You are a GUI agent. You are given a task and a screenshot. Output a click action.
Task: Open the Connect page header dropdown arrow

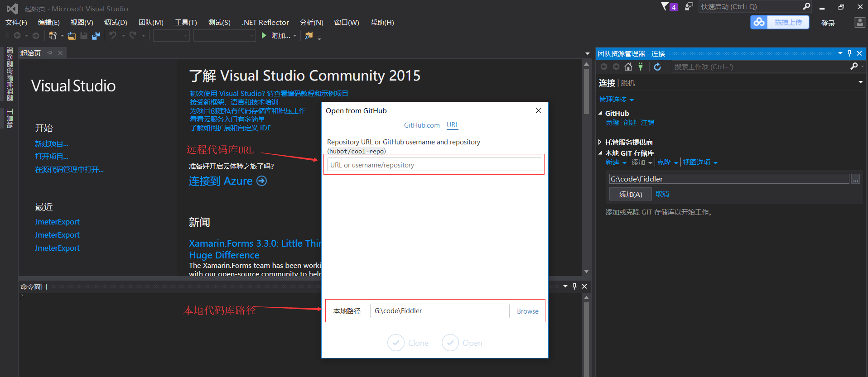[x=860, y=82]
